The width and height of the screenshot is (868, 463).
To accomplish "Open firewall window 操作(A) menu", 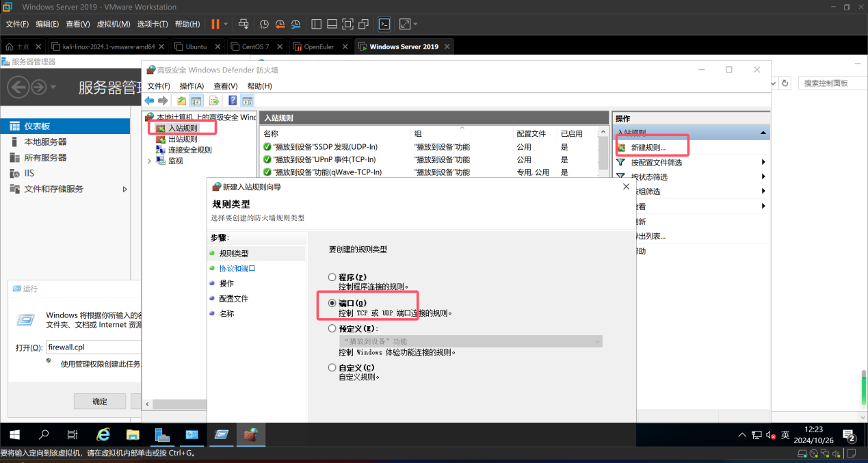I will (192, 86).
